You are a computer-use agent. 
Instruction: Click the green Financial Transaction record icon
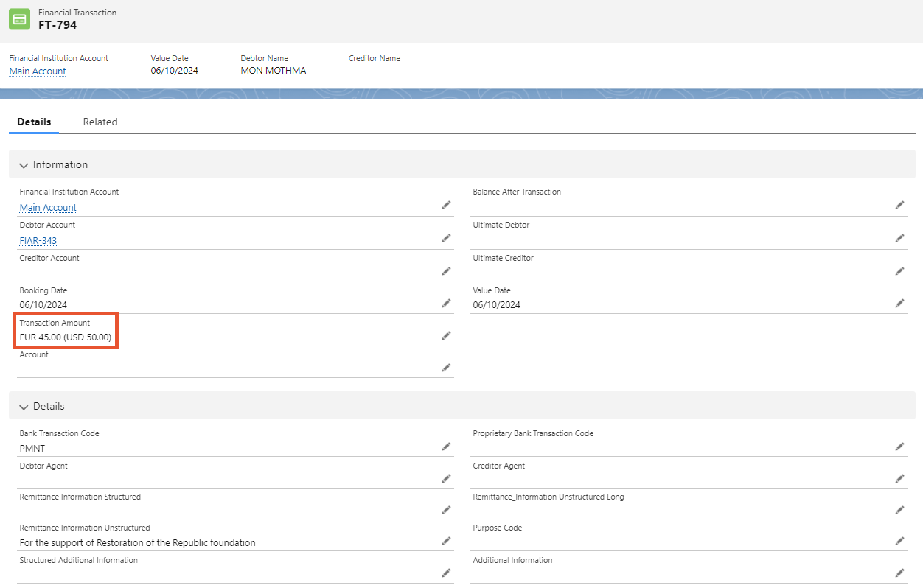[20, 19]
